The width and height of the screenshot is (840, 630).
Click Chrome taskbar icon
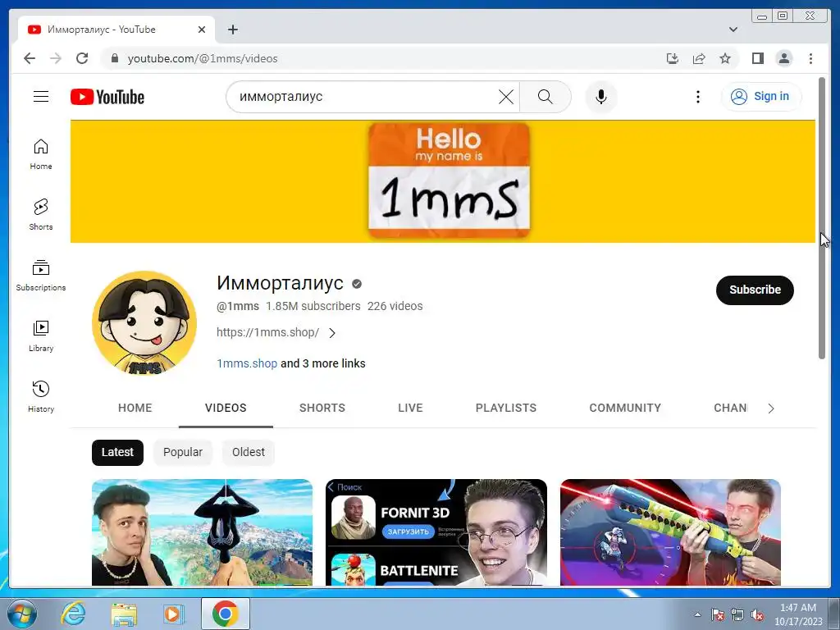point(225,614)
